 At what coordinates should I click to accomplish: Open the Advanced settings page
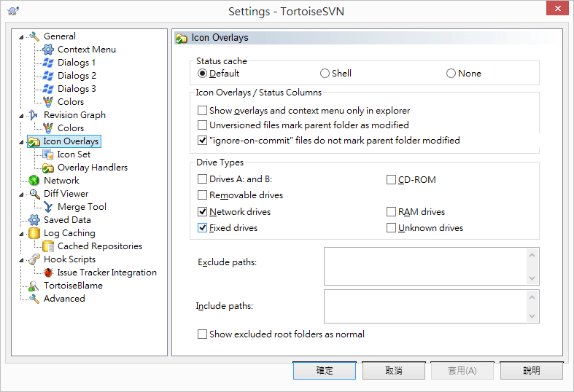pos(64,299)
